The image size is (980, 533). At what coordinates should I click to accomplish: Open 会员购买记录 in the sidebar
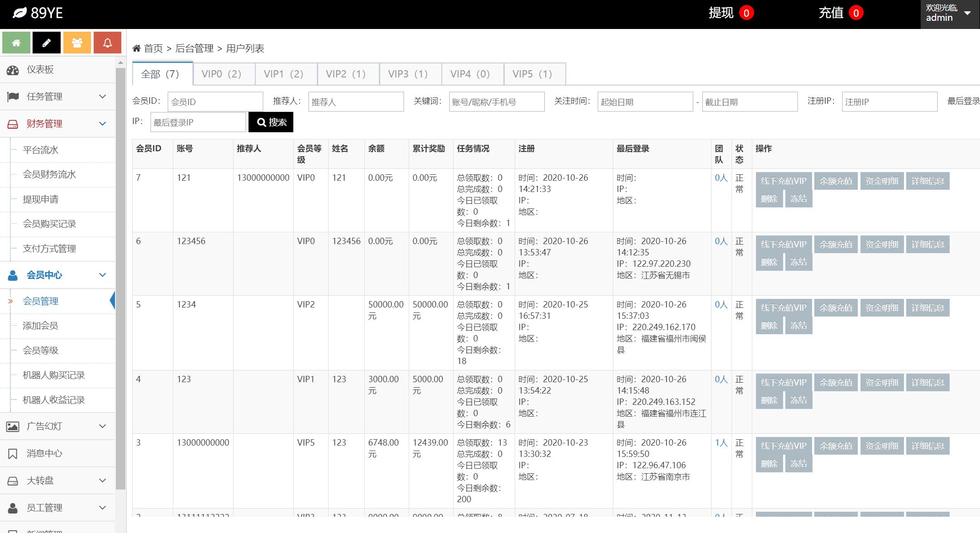(x=49, y=224)
